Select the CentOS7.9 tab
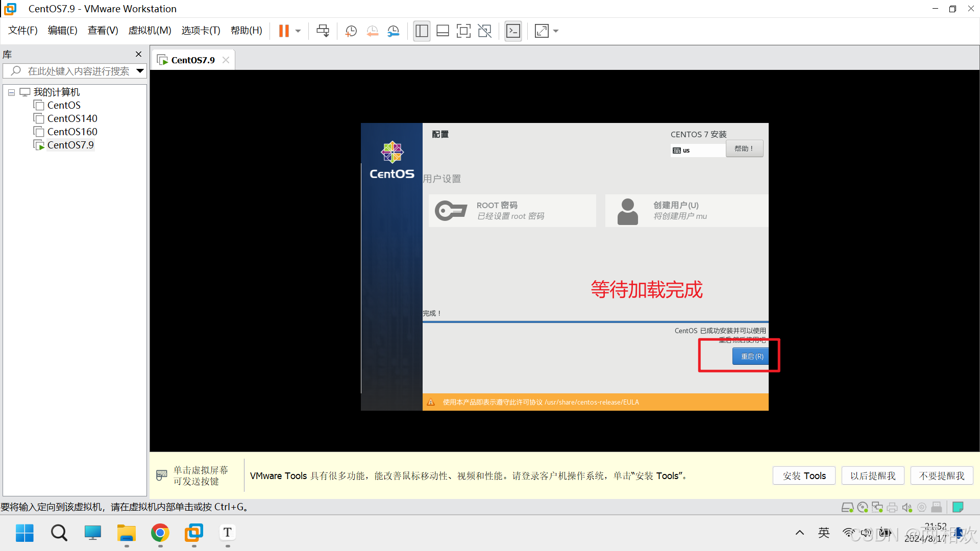This screenshot has height=551, width=980. tap(192, 60)
